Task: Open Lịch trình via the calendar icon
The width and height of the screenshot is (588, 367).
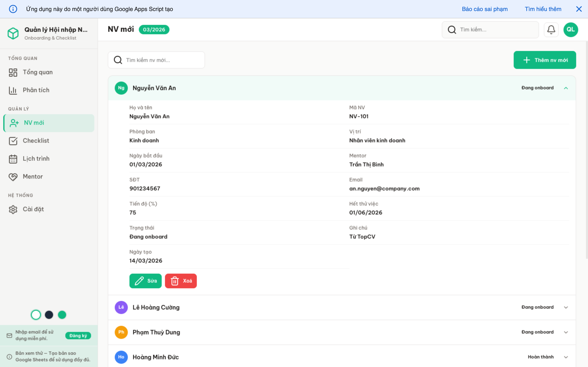Action: click(x=13, y=158)
